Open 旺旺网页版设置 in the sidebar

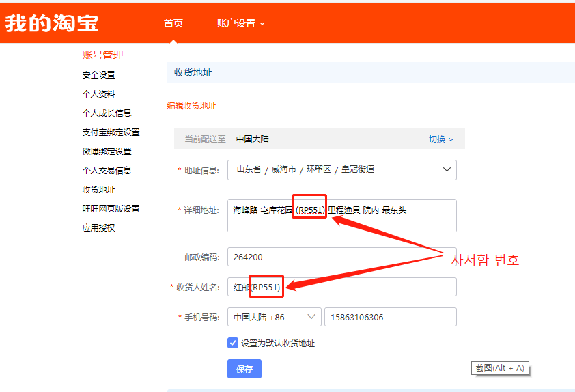pyautogui.click(x=111, y=209)
